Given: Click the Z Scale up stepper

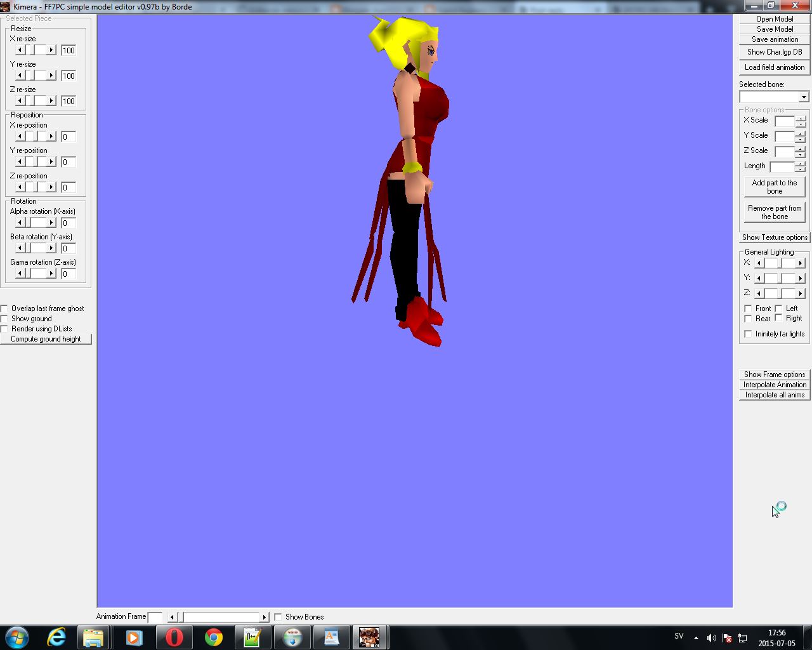Looking at the screenshot, I should (x=801, y=149).
